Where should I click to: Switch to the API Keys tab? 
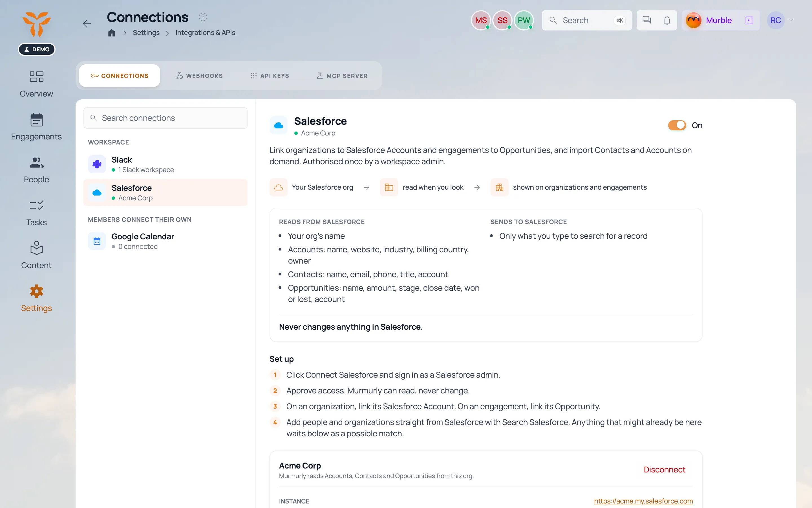[x=270, y=76]
